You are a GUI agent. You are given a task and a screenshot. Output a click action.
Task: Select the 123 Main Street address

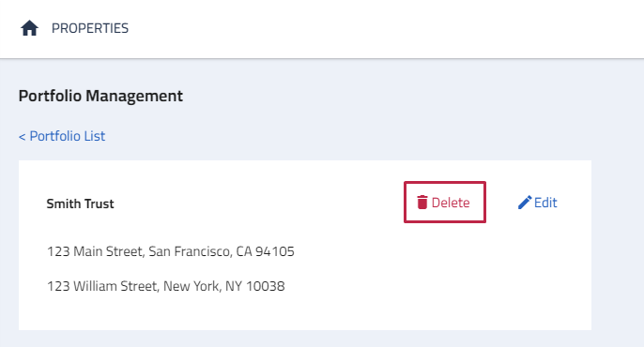click(x=171, y=251)
